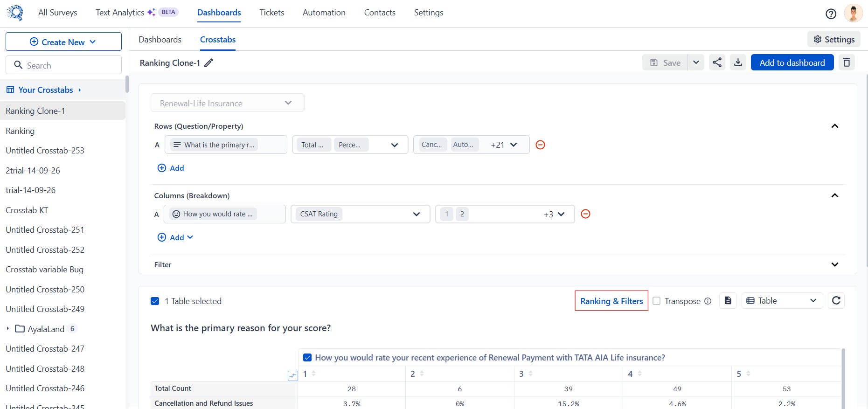Image resolution: width=868 pixels, height=409 pixels.
Task: Click the download crosstab icon
Action: [738, 62]
